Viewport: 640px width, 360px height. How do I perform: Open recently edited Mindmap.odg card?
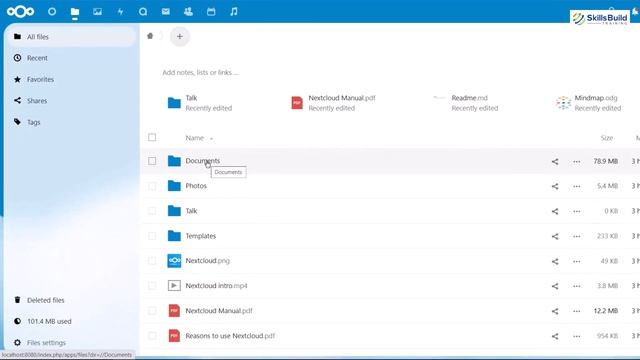coord(589,103)
